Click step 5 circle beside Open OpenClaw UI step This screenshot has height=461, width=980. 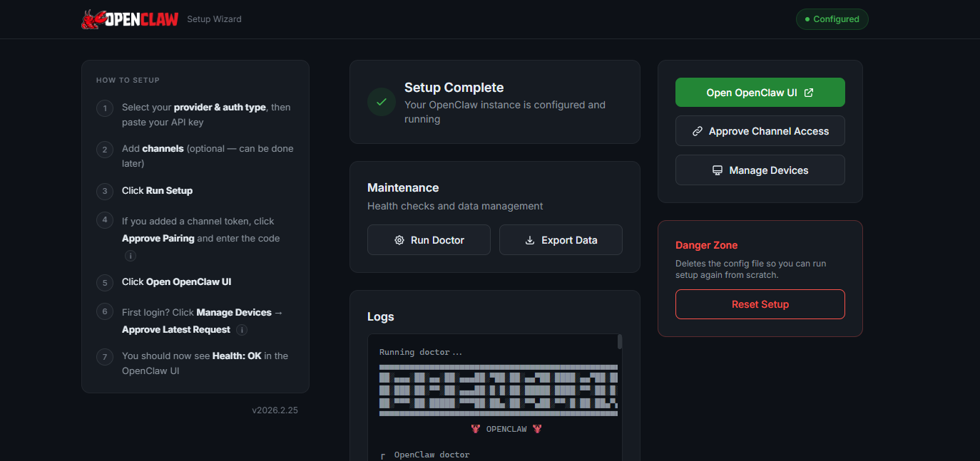coord(104,282)
